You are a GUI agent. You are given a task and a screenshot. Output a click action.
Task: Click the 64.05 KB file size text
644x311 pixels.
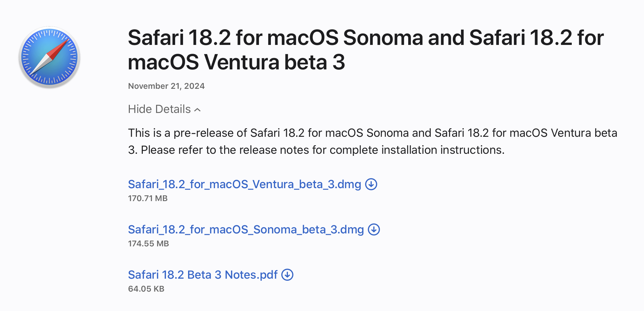pos(146,289)
